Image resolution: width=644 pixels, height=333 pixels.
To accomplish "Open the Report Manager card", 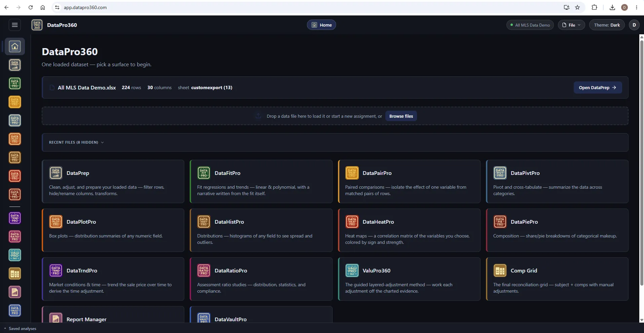I will [x=113, y=315].
